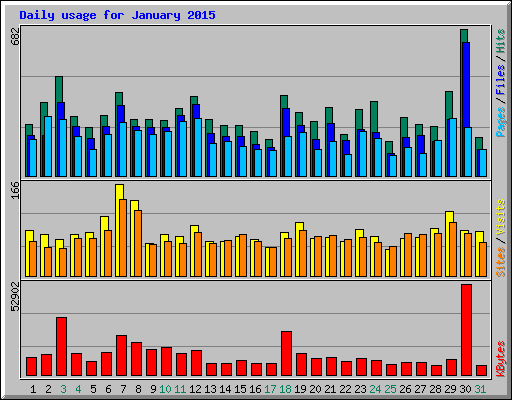Click day label 7 on x-axis

[123, 389]
